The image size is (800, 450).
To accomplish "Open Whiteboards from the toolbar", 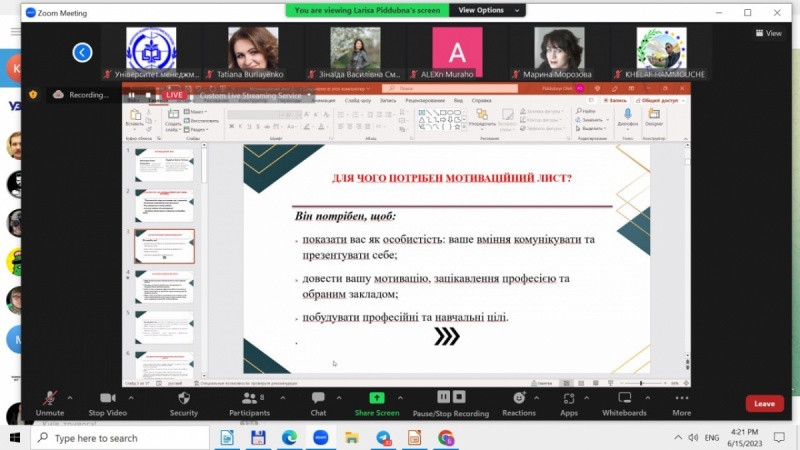I will point(624,401).
